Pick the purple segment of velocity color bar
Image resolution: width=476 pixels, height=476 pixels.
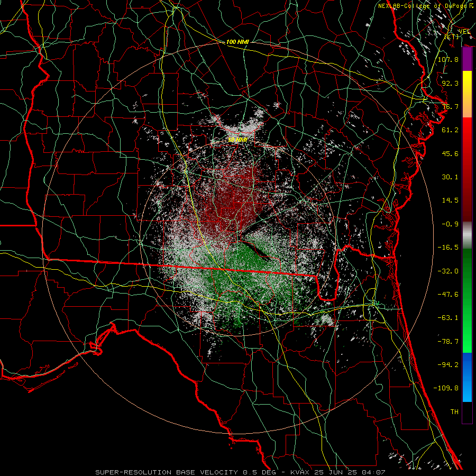(467, 59)
